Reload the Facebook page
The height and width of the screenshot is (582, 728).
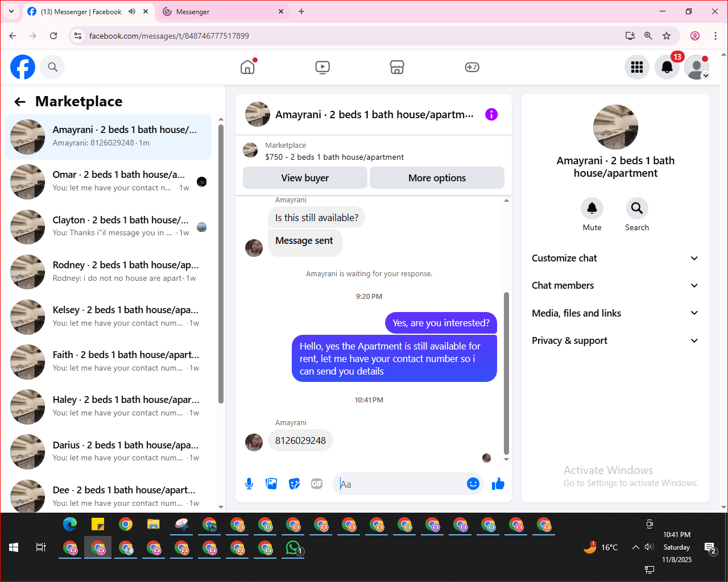[53, 36]
